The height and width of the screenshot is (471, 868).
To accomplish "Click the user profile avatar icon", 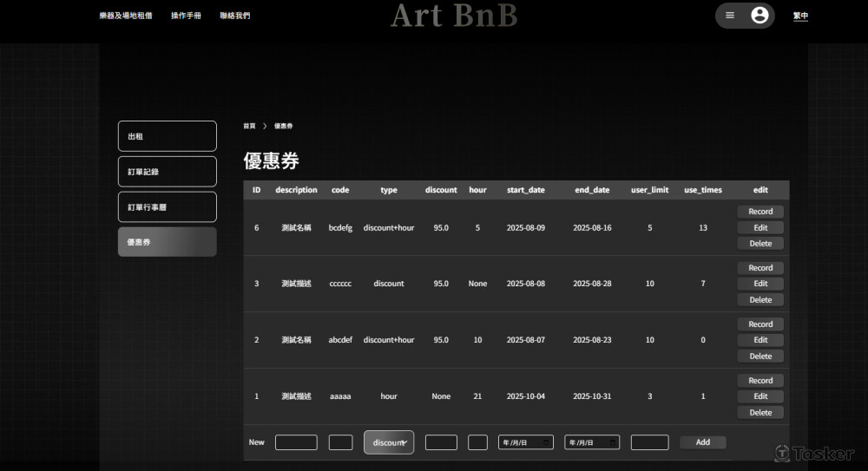I will [x=759, y=16].
